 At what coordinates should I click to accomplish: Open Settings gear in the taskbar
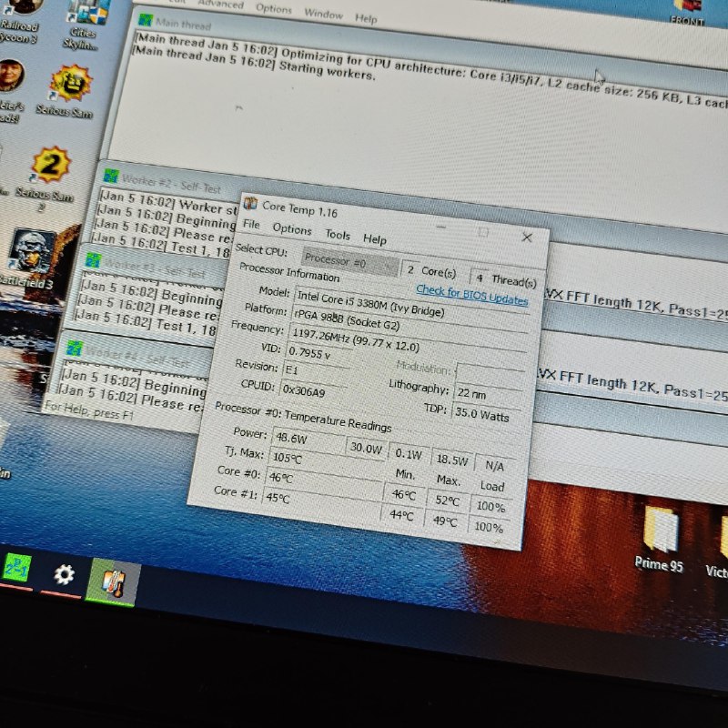(x=64, y=575)
